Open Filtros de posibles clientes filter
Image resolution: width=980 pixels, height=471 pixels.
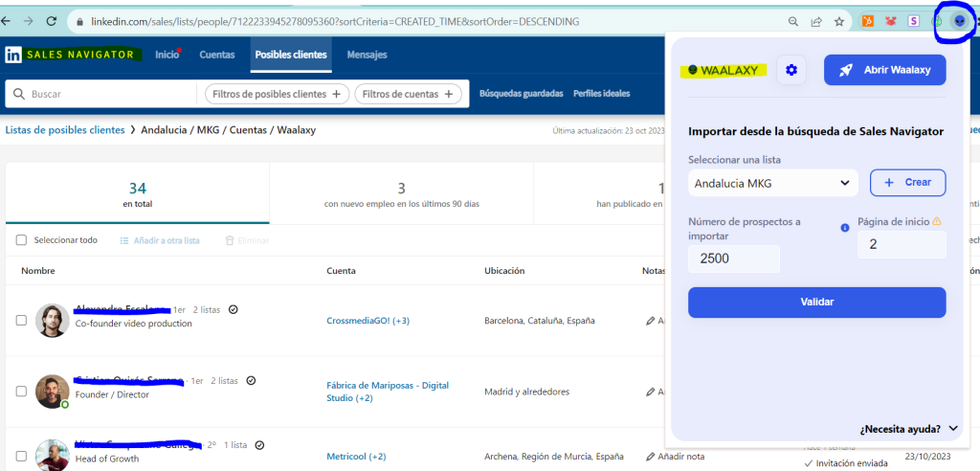point(277,94)
